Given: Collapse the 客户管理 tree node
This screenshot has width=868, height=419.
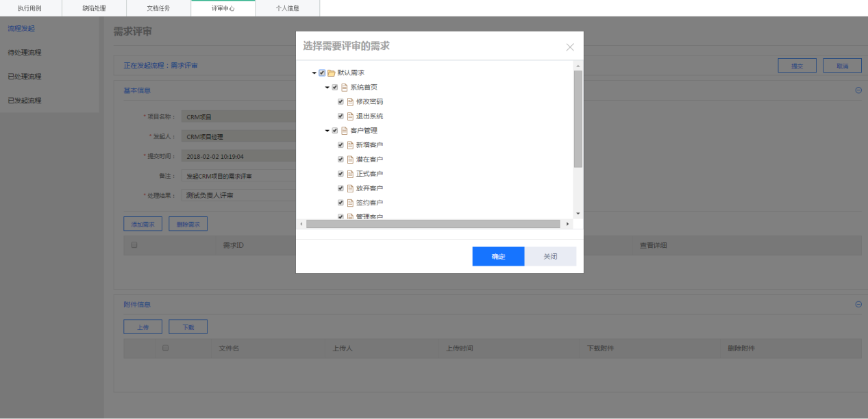Looking at the screenshot, I should coord(327,131).
